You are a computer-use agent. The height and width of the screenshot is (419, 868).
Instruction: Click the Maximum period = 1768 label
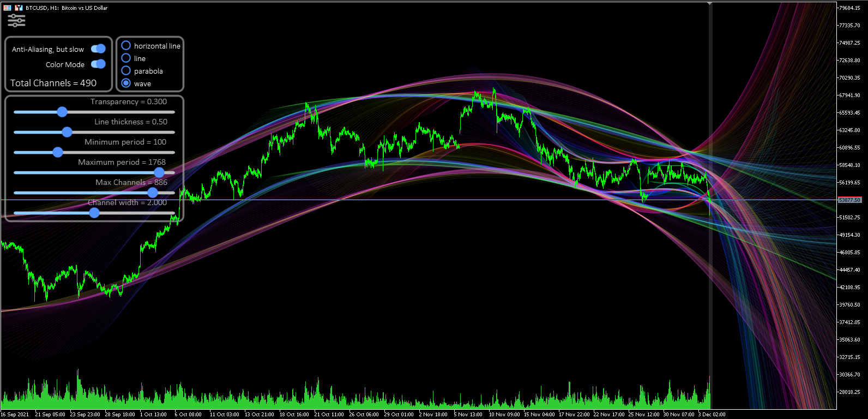122,162
